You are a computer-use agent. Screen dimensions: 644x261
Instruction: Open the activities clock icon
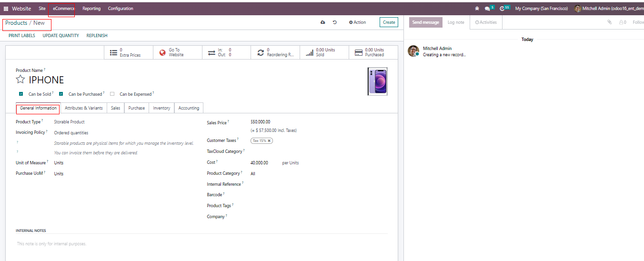502,9
